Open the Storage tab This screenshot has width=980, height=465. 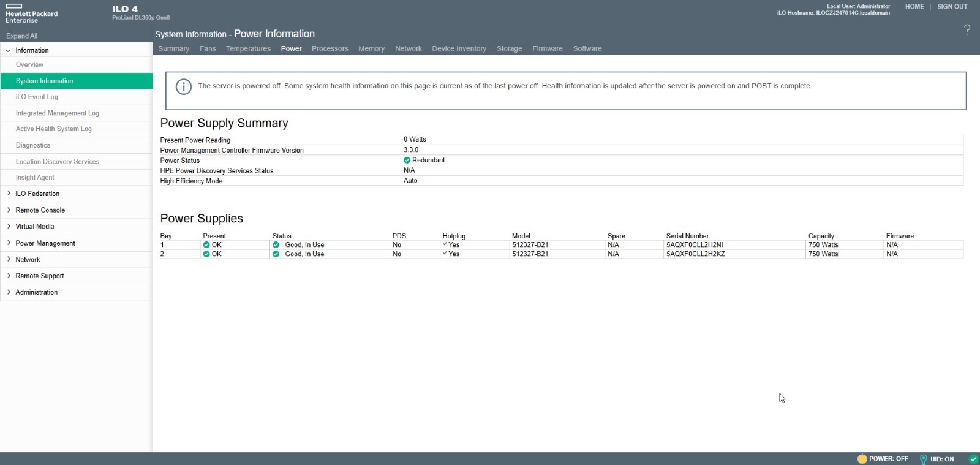pos(509,48)
